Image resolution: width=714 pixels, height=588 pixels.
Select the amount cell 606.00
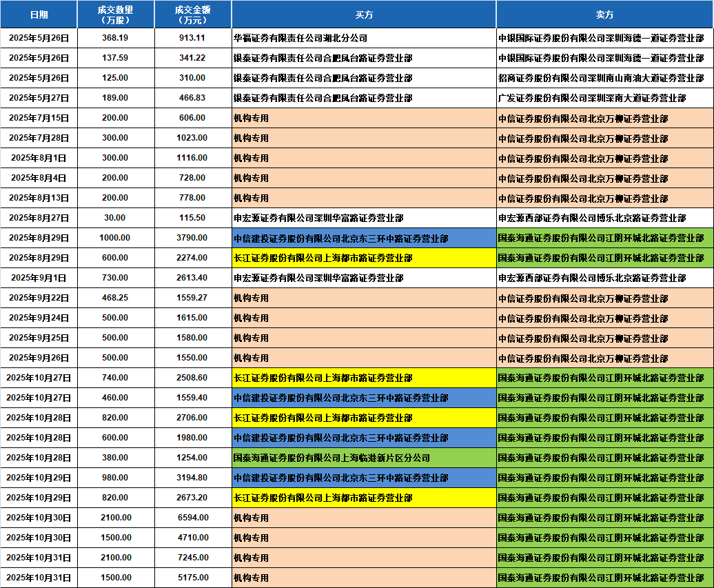coord(193,118)
